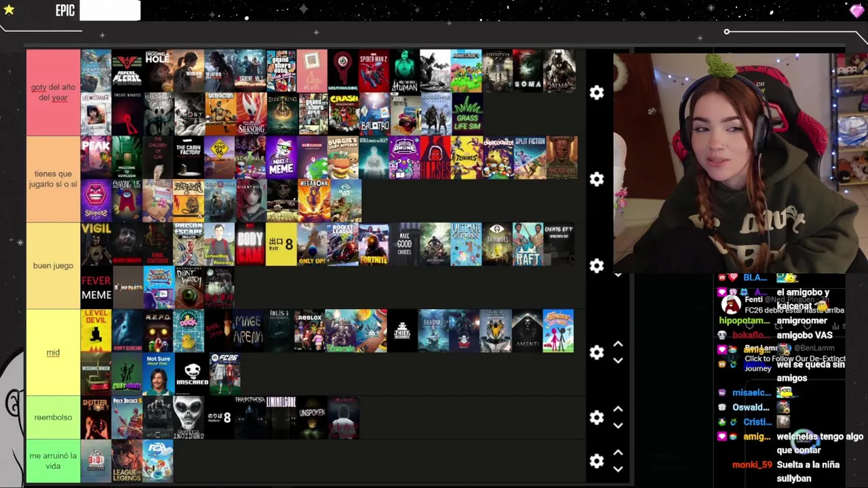Select the Planet Zoo cover
The width and height of the screenshot is (868, 488).
(x=346, y=201)
